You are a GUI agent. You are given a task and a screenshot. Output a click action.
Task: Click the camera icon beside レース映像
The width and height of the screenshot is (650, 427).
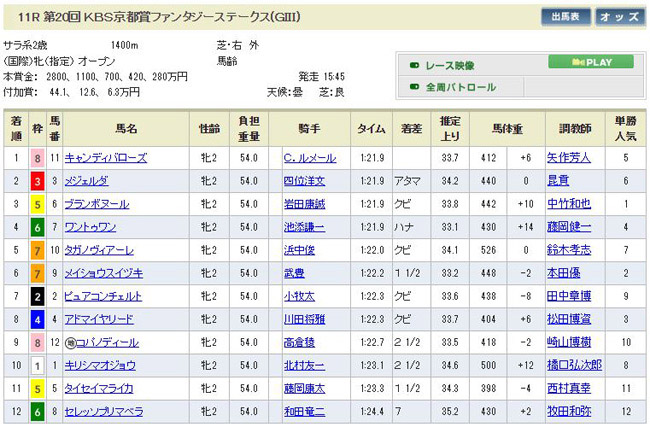coord(415,65)
